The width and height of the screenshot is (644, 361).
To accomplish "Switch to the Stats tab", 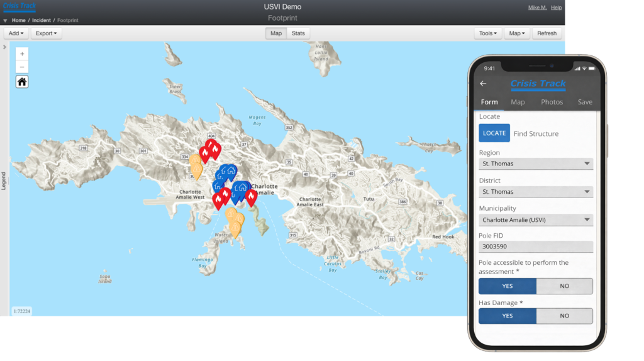I will (299, 33).
